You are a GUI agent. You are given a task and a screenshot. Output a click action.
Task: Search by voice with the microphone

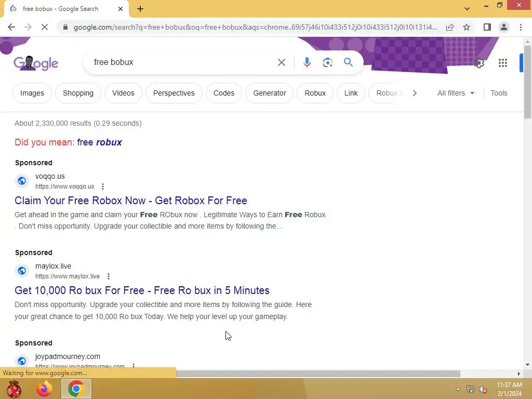307,62
